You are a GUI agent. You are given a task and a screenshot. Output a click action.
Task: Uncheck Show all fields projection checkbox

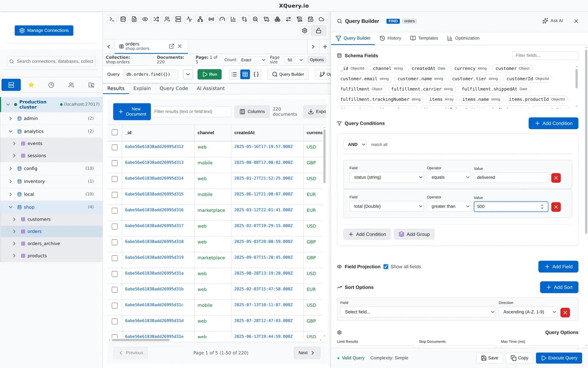[386, 267]
